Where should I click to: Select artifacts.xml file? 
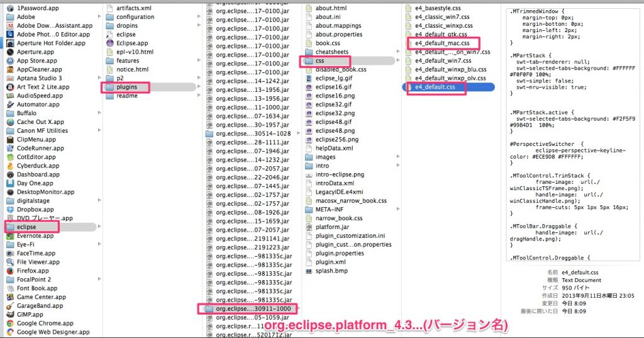tap(133, 8)
